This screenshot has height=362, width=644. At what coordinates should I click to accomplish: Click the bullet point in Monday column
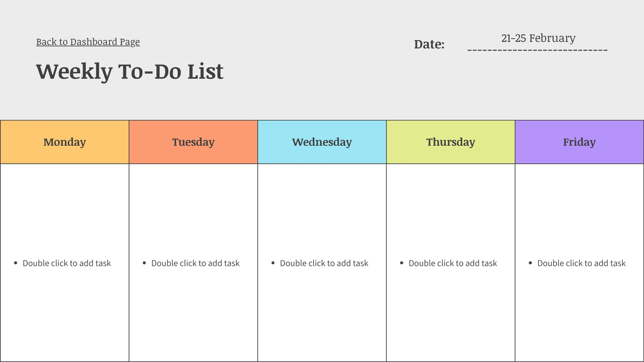(x=16, y=263)
